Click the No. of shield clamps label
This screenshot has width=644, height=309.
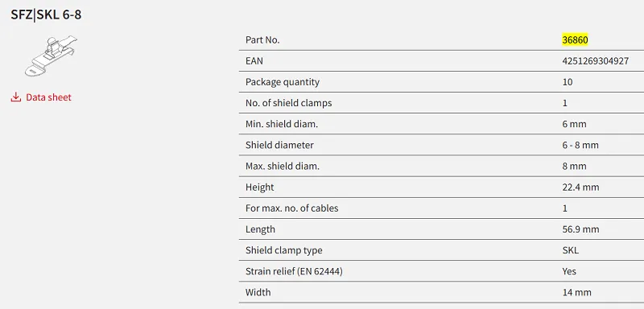288,103
